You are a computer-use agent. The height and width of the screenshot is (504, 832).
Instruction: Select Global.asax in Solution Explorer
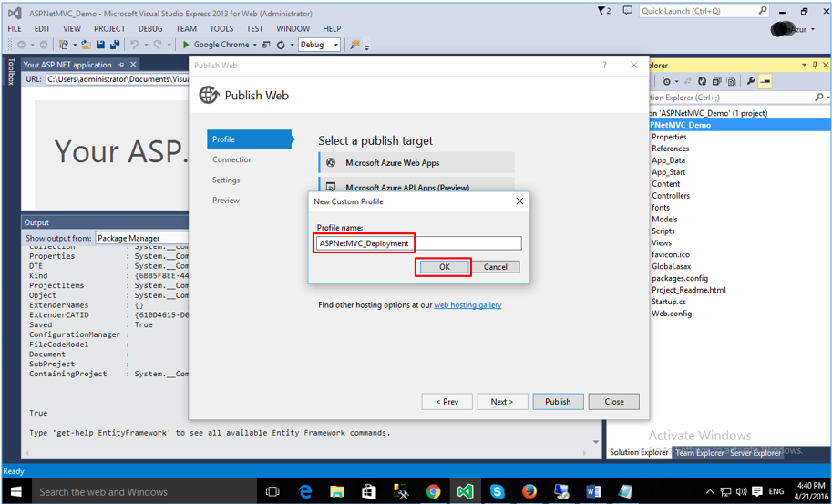coord(672,266)
